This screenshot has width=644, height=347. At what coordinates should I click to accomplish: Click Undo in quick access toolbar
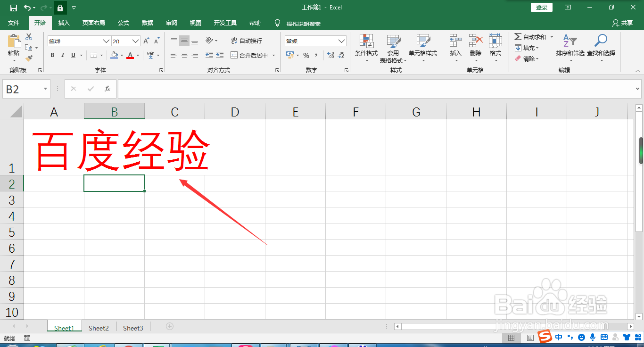click(x=27, y=8)
